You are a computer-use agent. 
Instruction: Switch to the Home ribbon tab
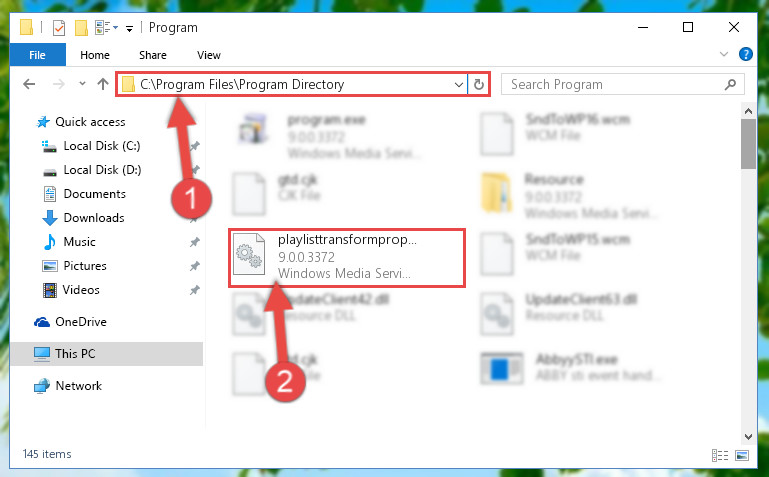[95, 55]
